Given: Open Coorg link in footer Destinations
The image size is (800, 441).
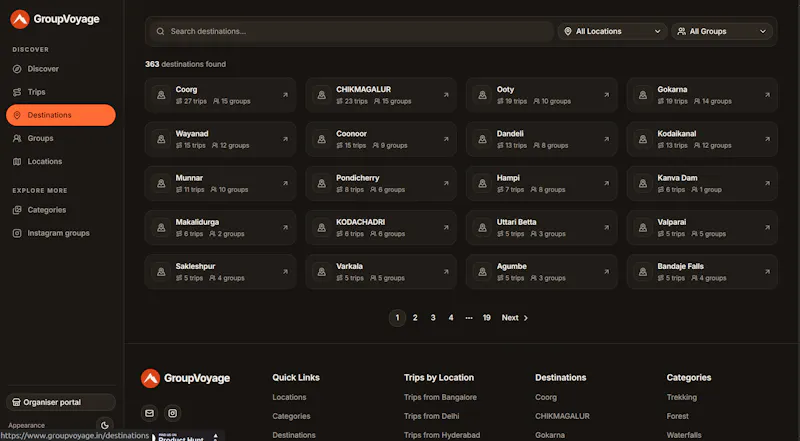Looking at the screenshot, I should click(x=546, y=397).
